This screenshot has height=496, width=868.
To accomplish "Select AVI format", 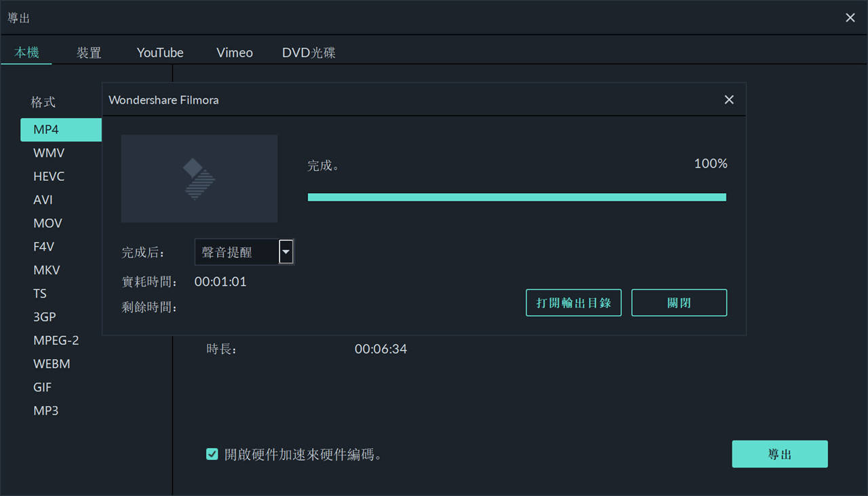I will (x=43, y=200).
